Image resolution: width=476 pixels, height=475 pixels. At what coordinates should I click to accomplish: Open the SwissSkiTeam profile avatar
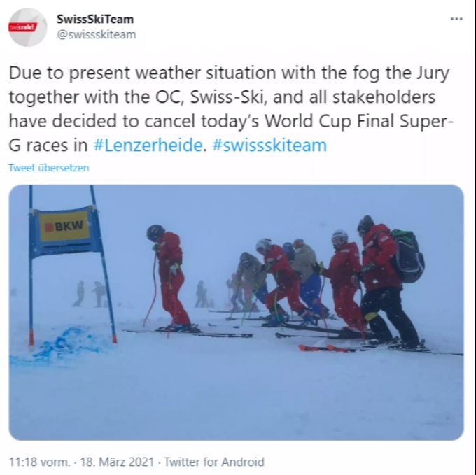click(x=27, y=27)
